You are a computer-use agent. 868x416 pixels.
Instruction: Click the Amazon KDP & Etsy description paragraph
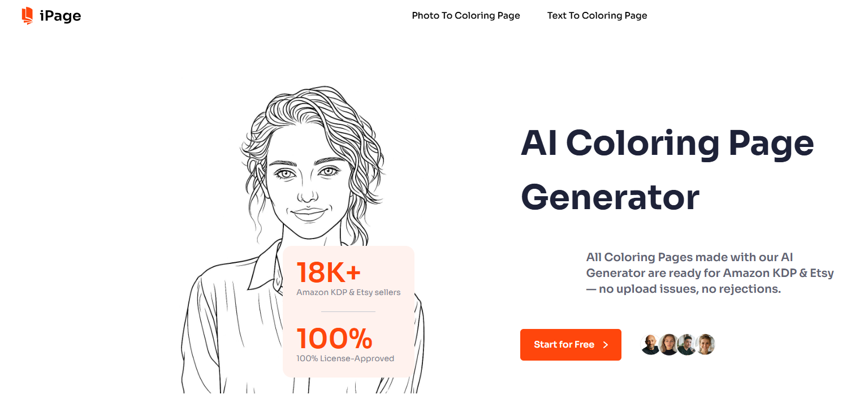[x=709, y=272]
